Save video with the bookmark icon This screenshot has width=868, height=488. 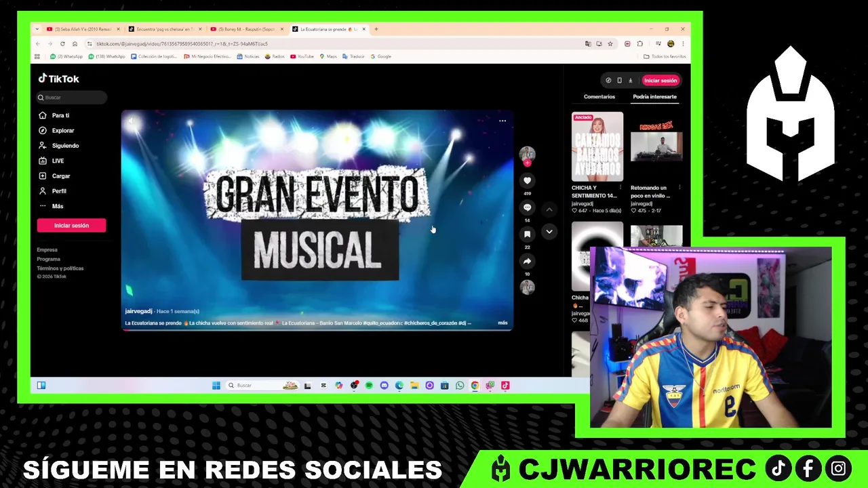coord(527,234)
